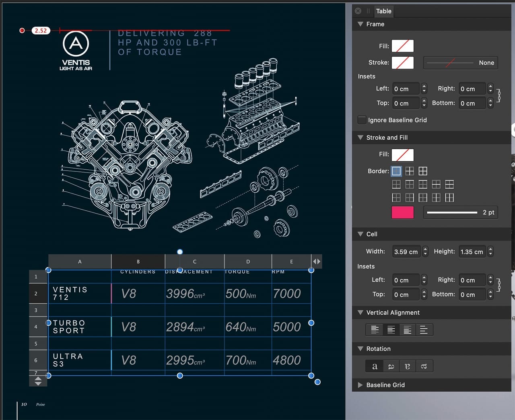Click the row add/remove arrows below row 7
Viewport: 515px width, 420px height.
point(38,381)
